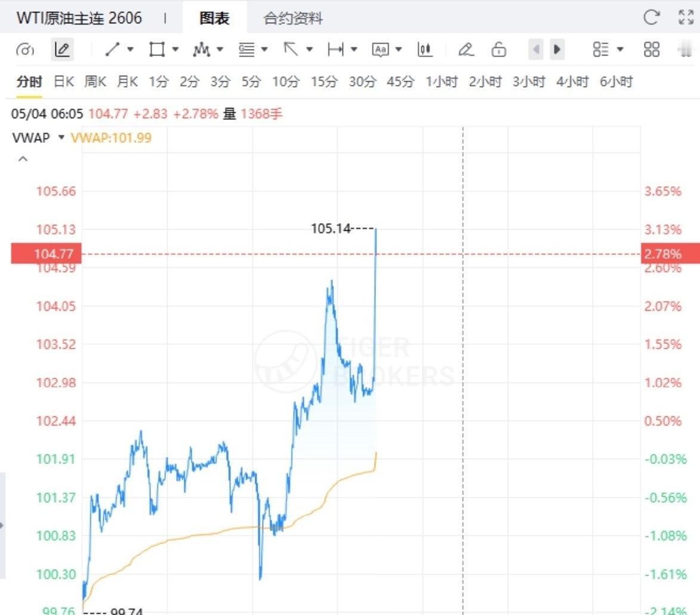Choose the 15分 interval
The height and width of the screenshot is (615, 700).
(x=324, y=82)
